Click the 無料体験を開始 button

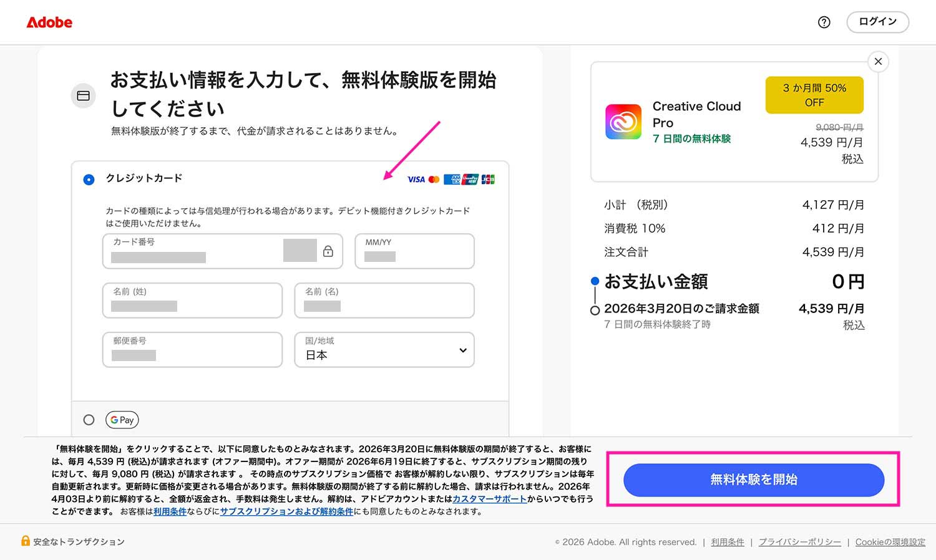coord(753,480)
